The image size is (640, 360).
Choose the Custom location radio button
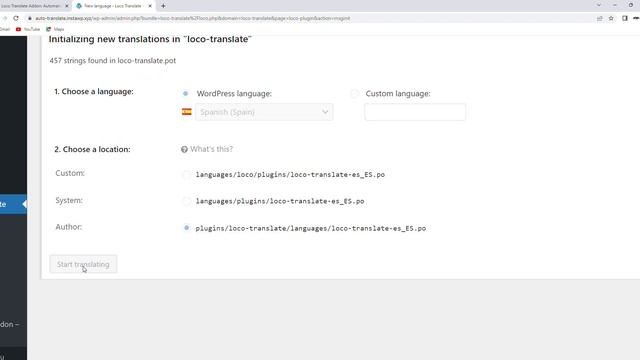tap(186, 175)
